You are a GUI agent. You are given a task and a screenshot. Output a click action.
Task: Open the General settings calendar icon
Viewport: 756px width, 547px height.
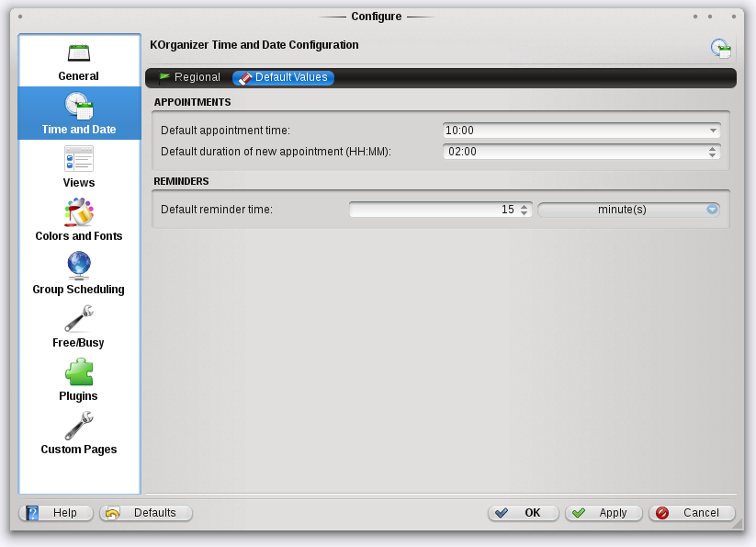click(79, 52)
